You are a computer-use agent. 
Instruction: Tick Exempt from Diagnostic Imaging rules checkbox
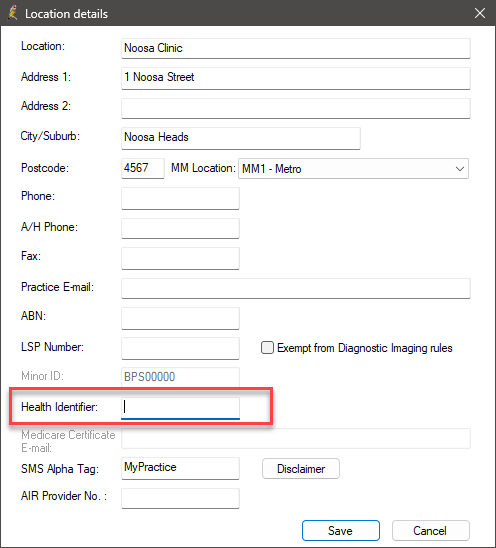[267, 348]
